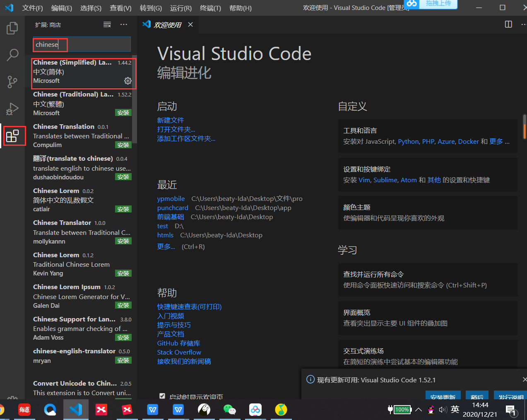Click the 新建文件 link
The height and width of the screenshot is (420, 527).
tap(171, 120)
